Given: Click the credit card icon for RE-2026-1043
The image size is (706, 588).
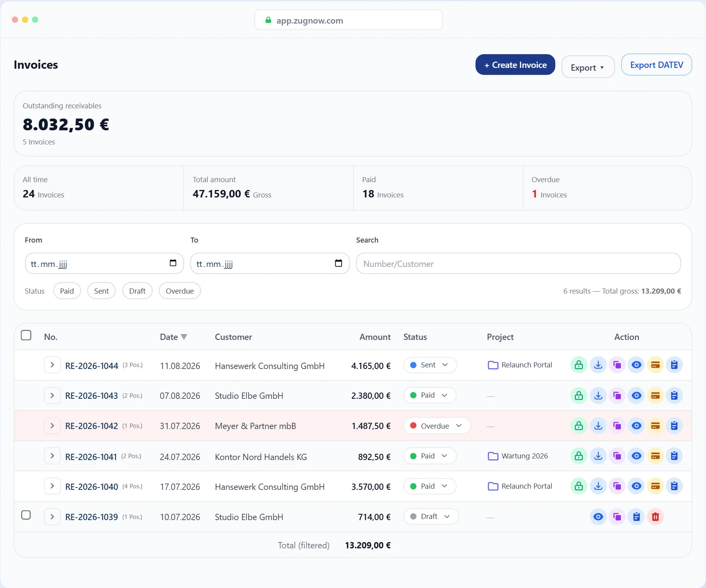Looking at the screenshot, I should (655, 396).
